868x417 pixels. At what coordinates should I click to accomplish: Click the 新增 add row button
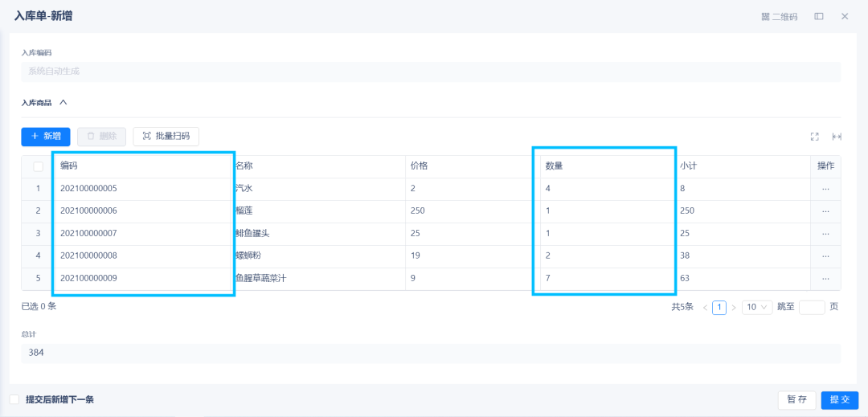click(46, 137)
